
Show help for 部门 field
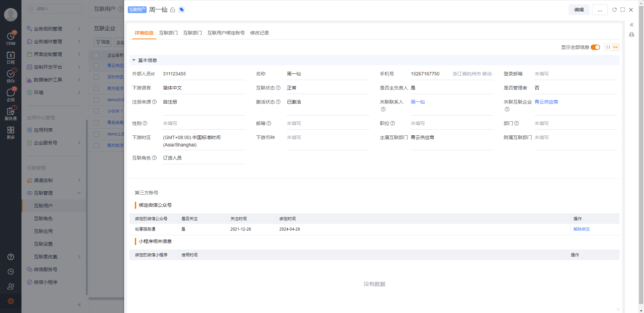tap(517, 123)
